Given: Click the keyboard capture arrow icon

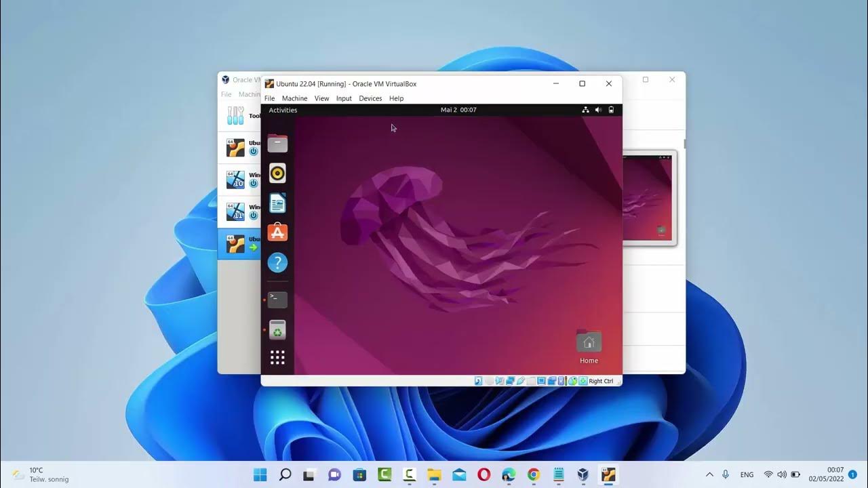Looking at the screenshot, I should click(x=583, y=381).
